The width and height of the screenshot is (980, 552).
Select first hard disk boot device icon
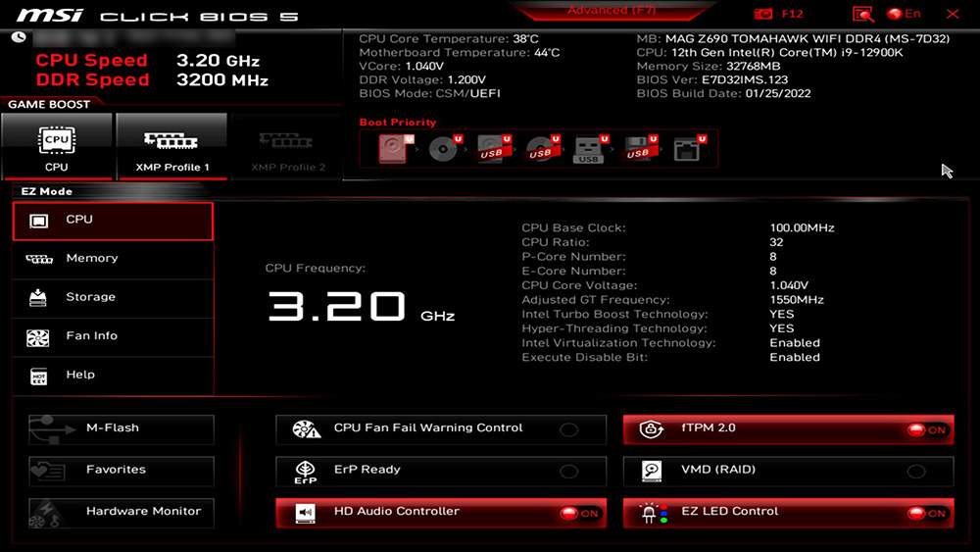[394, 149]
